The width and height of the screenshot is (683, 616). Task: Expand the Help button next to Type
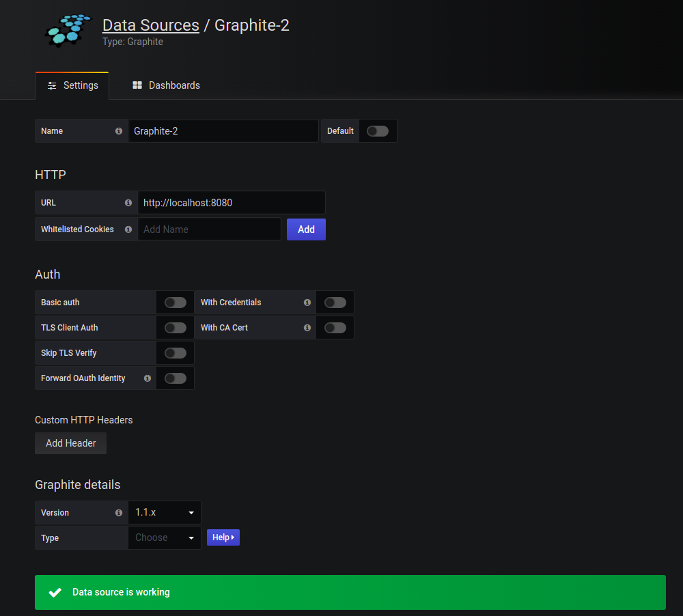click(223, 537)
